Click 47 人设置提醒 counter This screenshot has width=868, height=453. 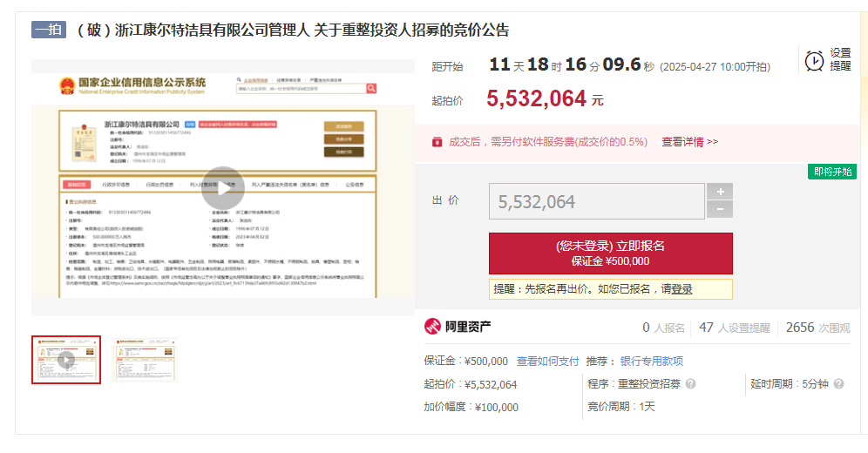click(734, 328)
